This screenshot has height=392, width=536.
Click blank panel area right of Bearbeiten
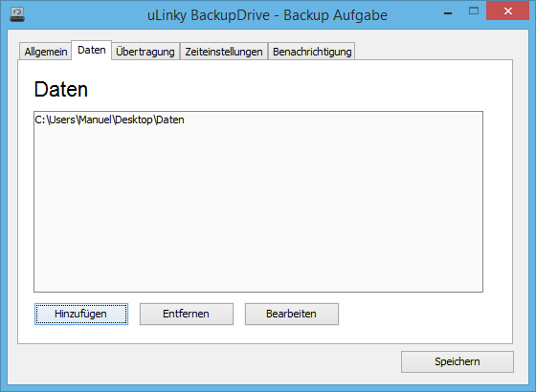point(424,315)
